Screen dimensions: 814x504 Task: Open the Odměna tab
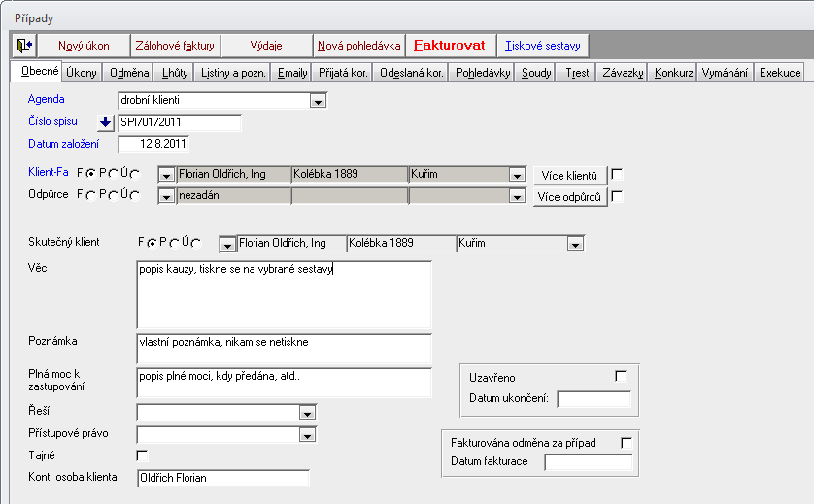(129, 73)
